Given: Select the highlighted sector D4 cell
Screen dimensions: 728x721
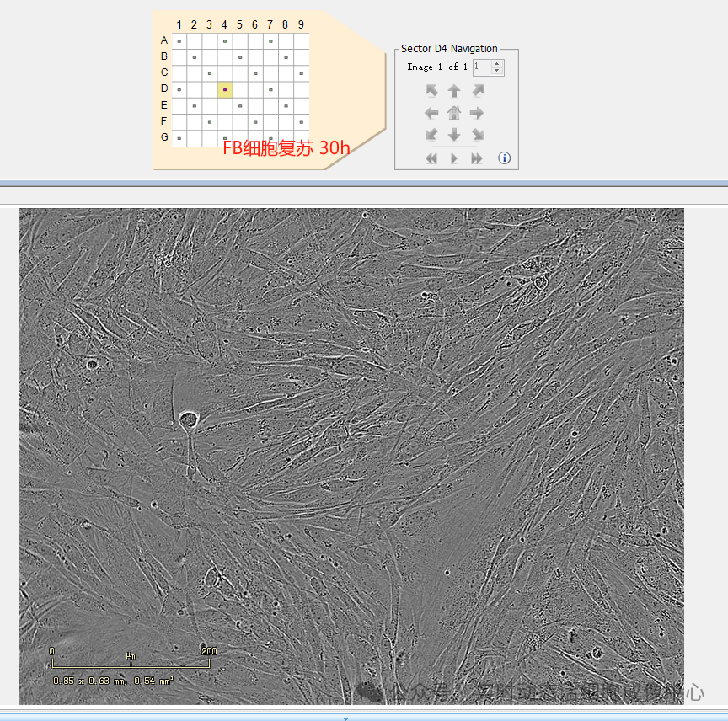Looking at the screenshot, I should click(225, 89).
